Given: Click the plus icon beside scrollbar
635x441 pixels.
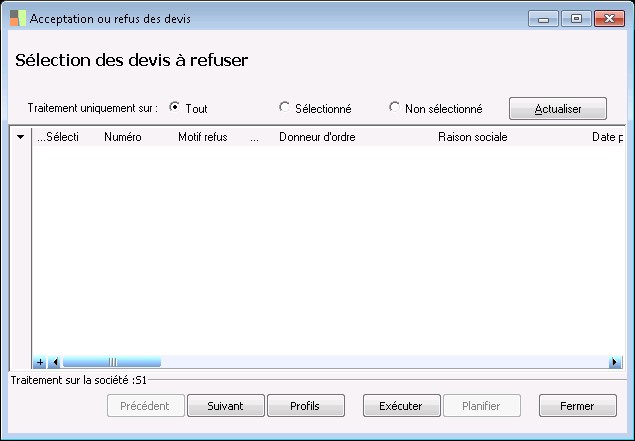Looking at the screenshot, I should point(40,362).
